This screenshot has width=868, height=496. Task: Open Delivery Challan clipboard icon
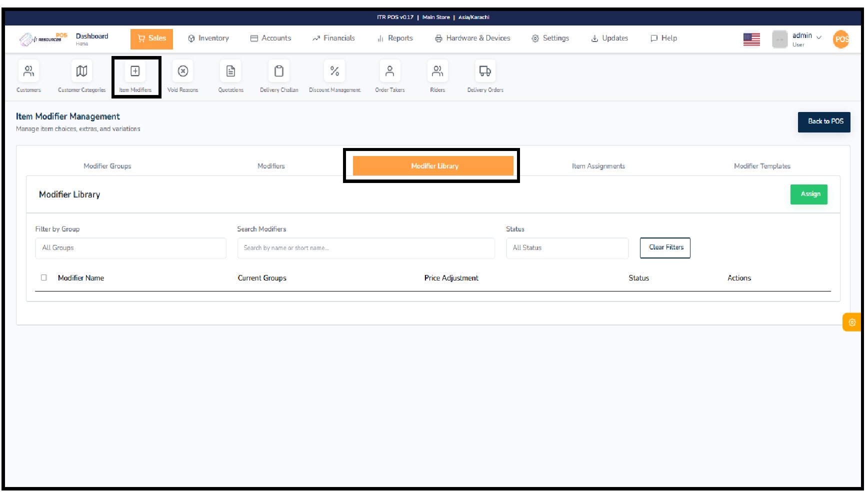[279, 71]
